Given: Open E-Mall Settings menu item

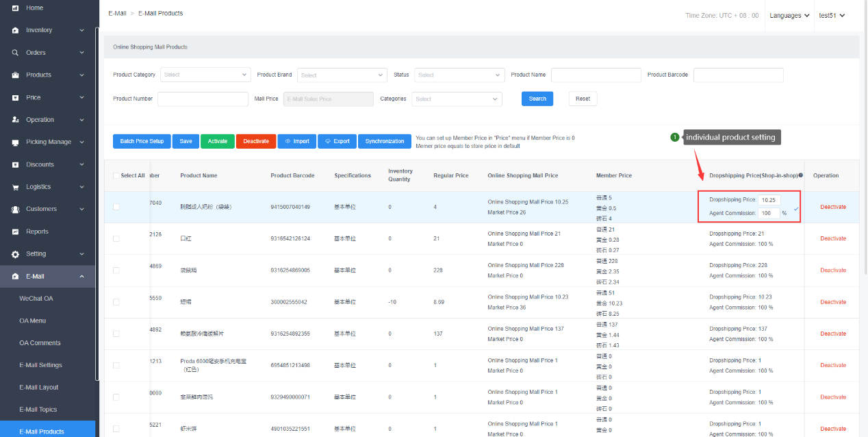Looking at the screenshot, I should (40, 365).
